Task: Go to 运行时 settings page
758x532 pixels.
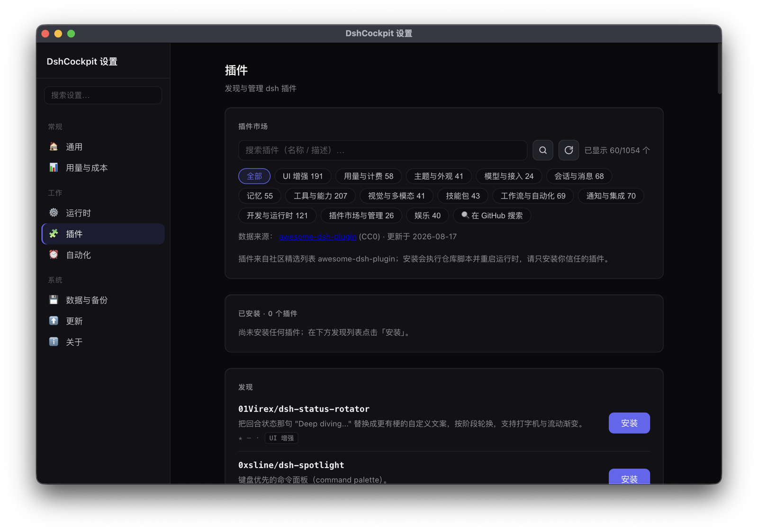Action: tap(103, 213)
